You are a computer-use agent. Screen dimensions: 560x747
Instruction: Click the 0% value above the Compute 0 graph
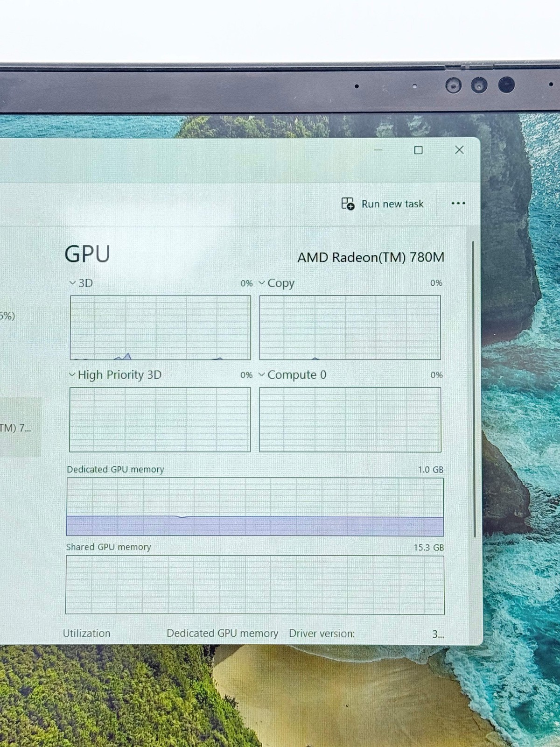(x=436, y=375)
